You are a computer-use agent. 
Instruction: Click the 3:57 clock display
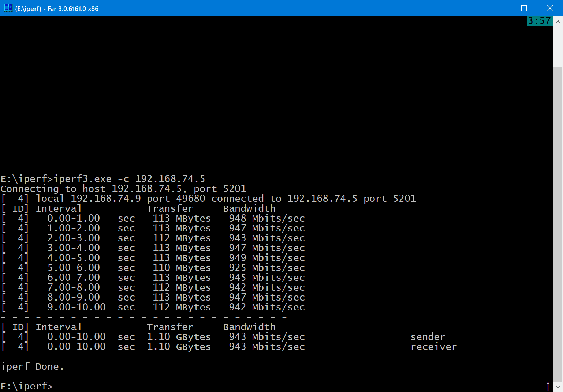(540, 21)
